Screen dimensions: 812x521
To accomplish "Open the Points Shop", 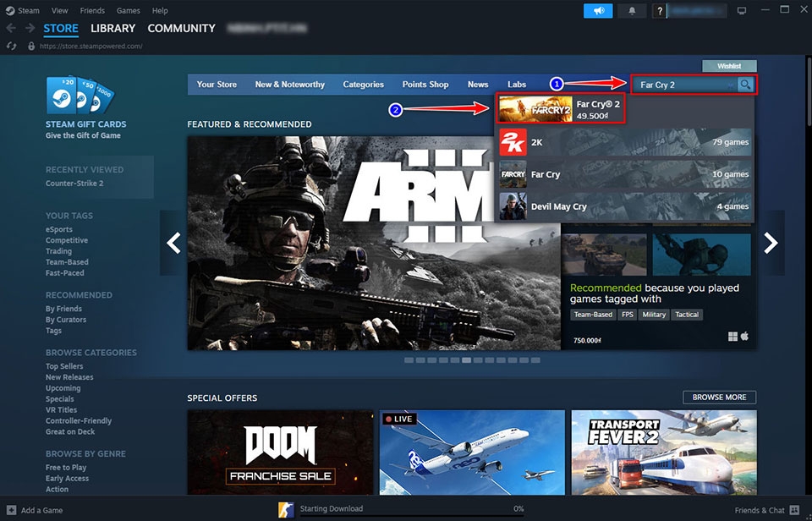I will click(x=425, y=85).
